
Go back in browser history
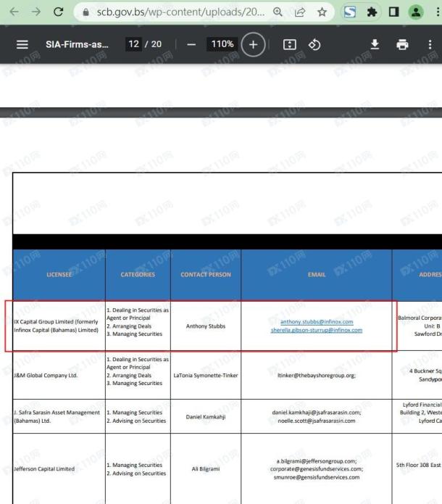pos(14,12)
